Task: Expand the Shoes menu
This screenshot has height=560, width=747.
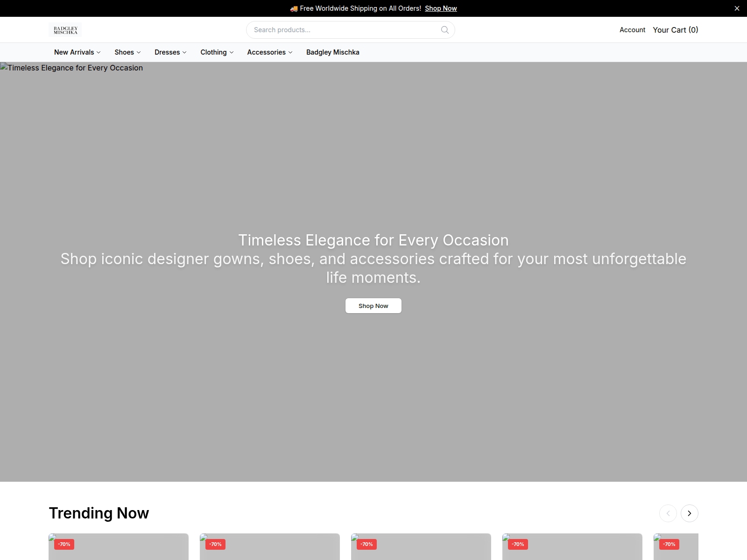Action: [127, 52]
